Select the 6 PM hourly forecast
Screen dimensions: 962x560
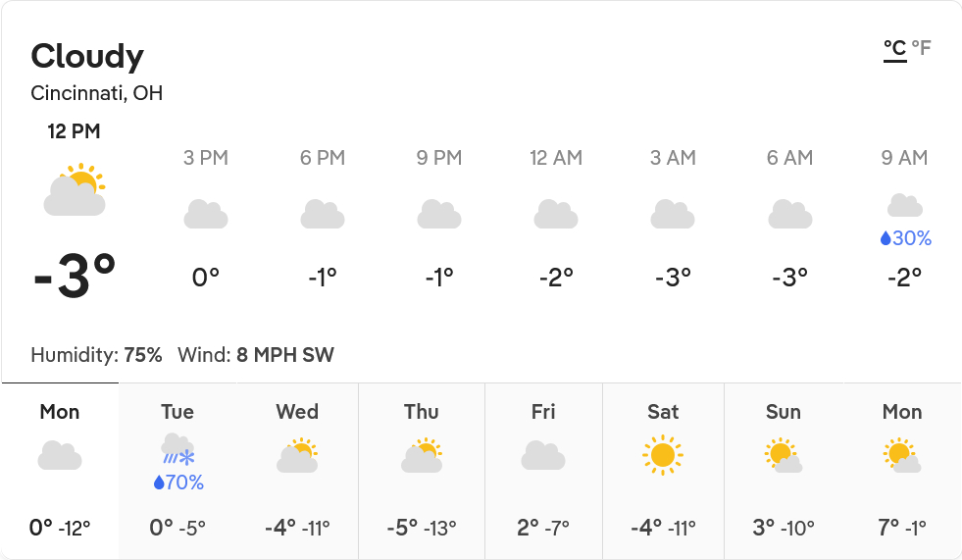click(x=323, y=218)
